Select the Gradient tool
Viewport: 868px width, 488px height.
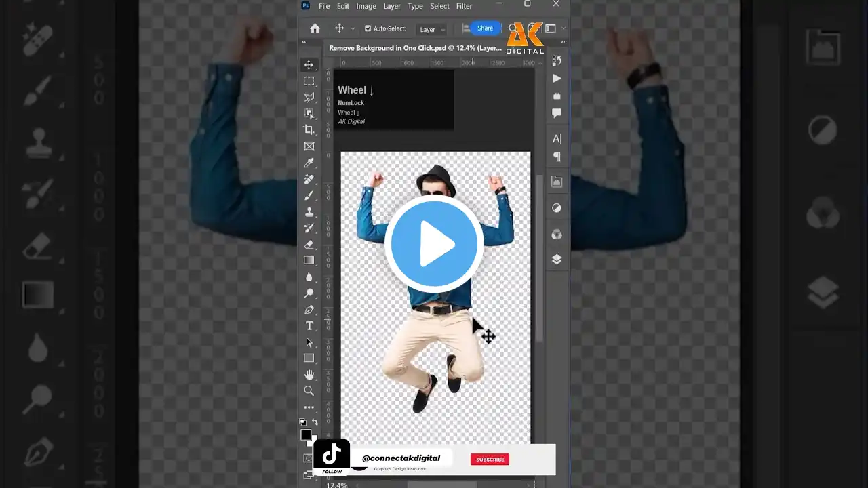point(309,260)
